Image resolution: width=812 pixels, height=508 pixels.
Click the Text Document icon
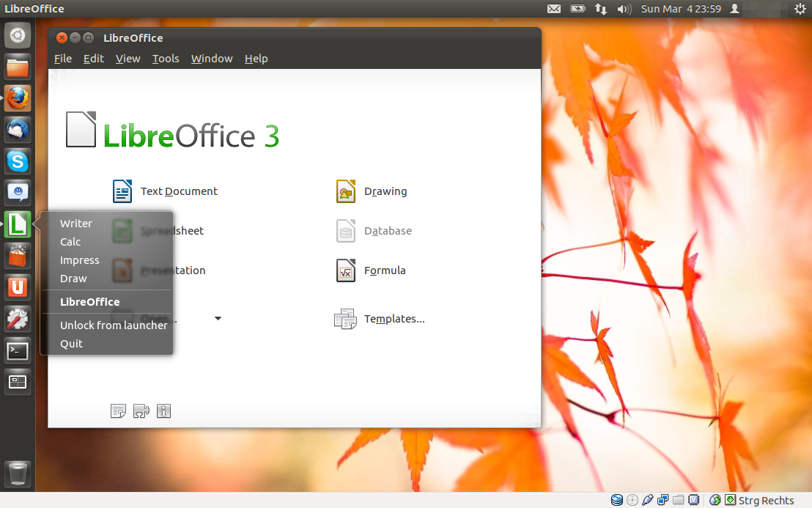point(122,191)
